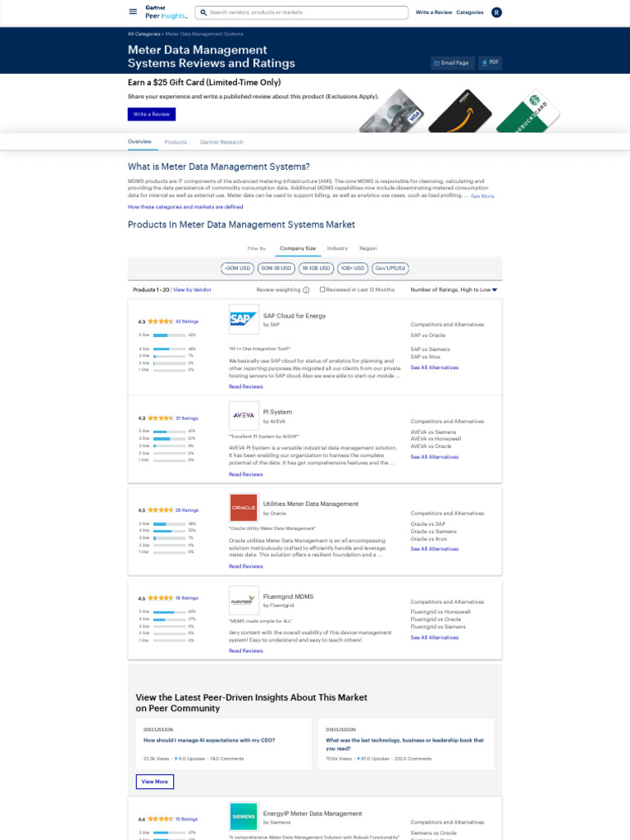The image size is (630, 840).
Task: Open Fluentgrid logo for Fluentgrid MDMS
Action: click(244, 600)
